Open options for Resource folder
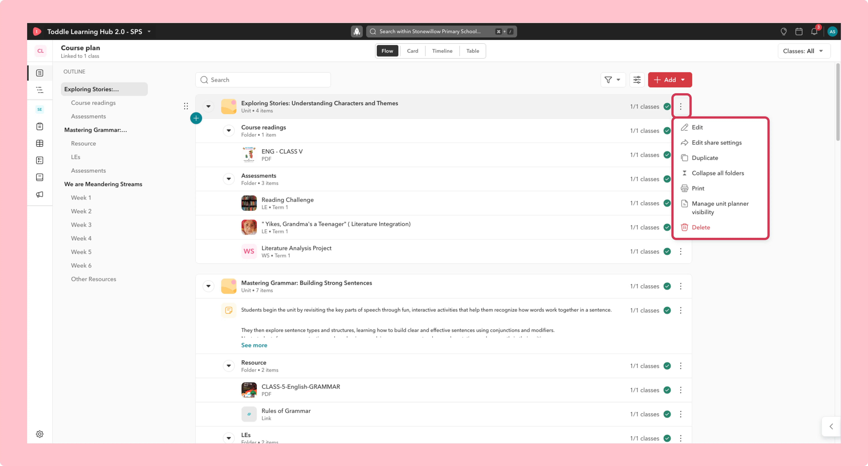The width and height of the screenshot is (868, 466). pyautogui.click(x=681, y=366)
